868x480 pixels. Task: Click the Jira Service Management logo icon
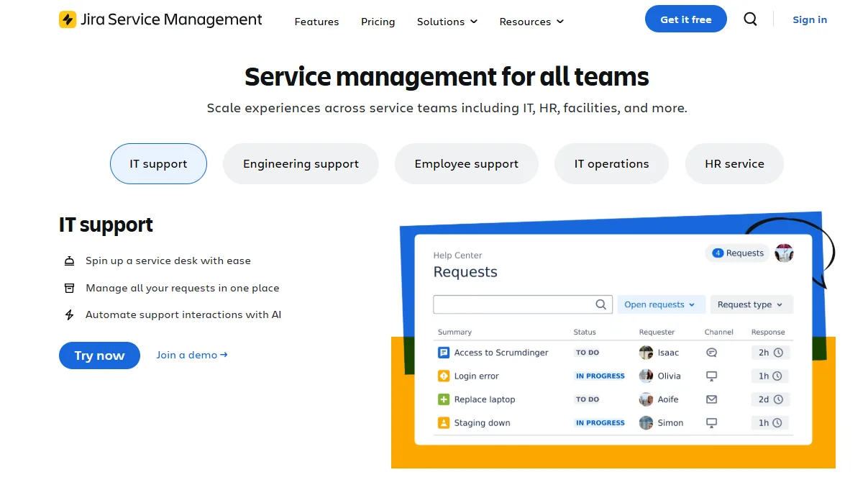[x=68, y=19]
